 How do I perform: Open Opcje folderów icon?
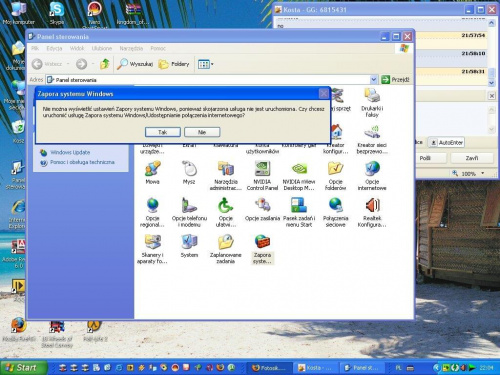click(x=335, y=175)
